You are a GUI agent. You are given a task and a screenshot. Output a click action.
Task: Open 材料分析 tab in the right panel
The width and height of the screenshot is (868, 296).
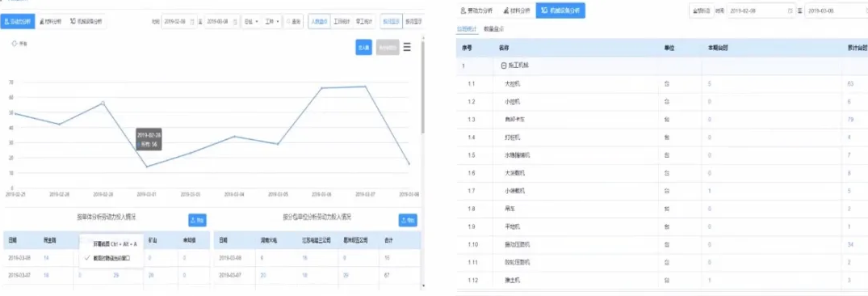coord(516,11)
